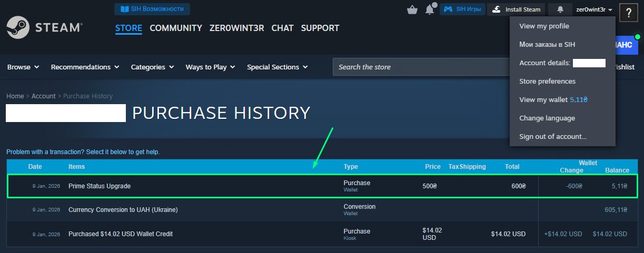Click the Account breadcrumb link

[44, 96]
